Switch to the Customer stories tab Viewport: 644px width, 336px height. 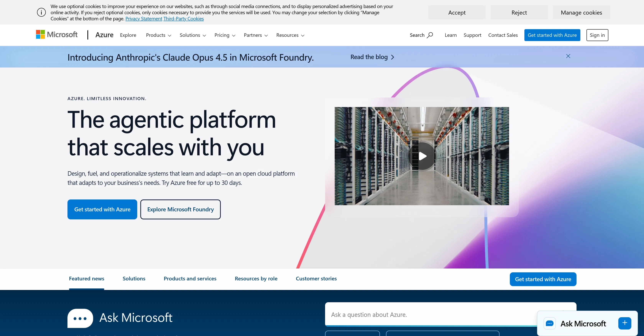pyautogui.click(x=316, y=278)
